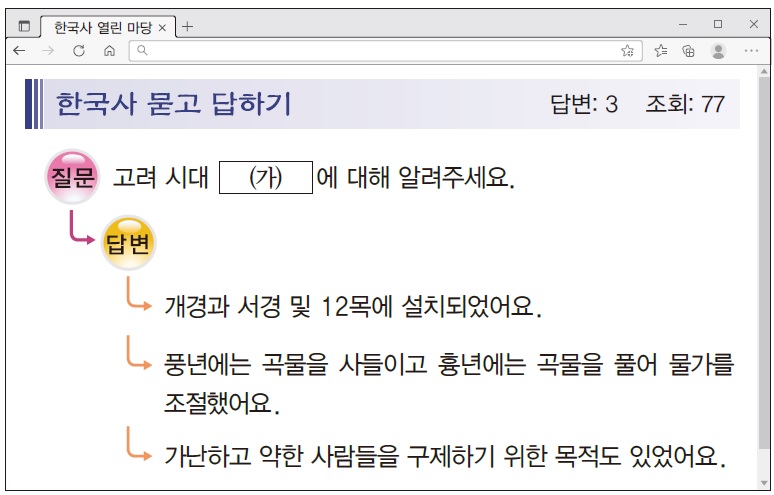Click the search magnifier in address bar

click(142, 50)
